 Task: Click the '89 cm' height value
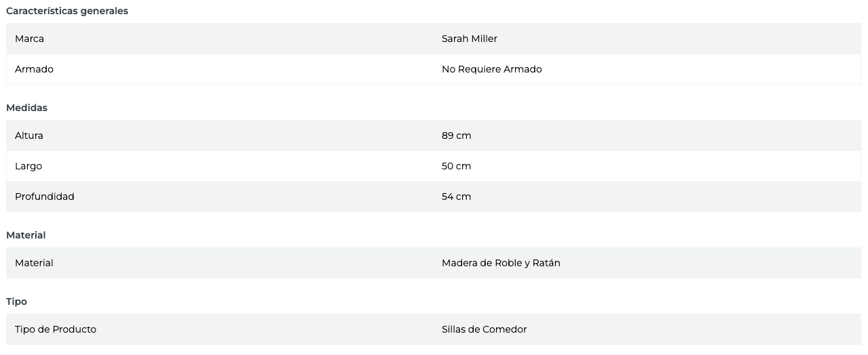tap(456, 135)
